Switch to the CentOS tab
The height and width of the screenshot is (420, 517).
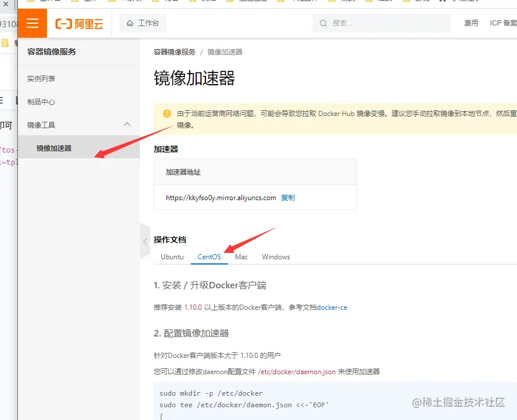coord(209,257)
